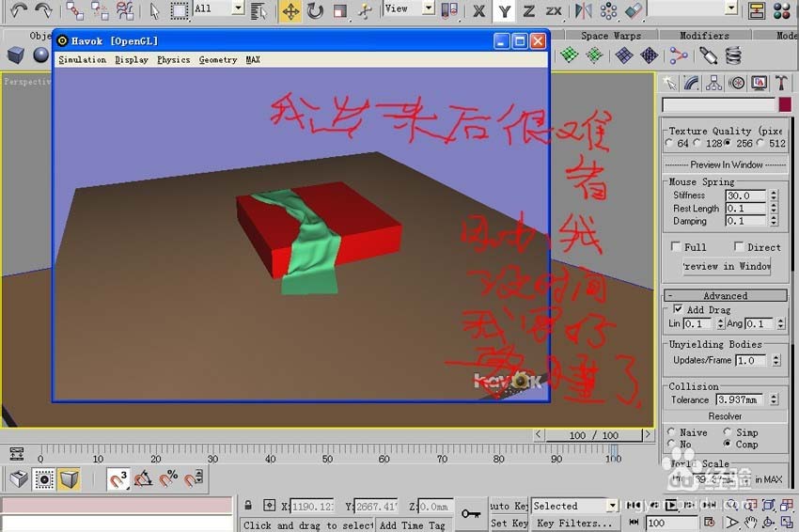Activate the Select and Move tool
Viewport: 799px width, 532px height.
(290, 10)
